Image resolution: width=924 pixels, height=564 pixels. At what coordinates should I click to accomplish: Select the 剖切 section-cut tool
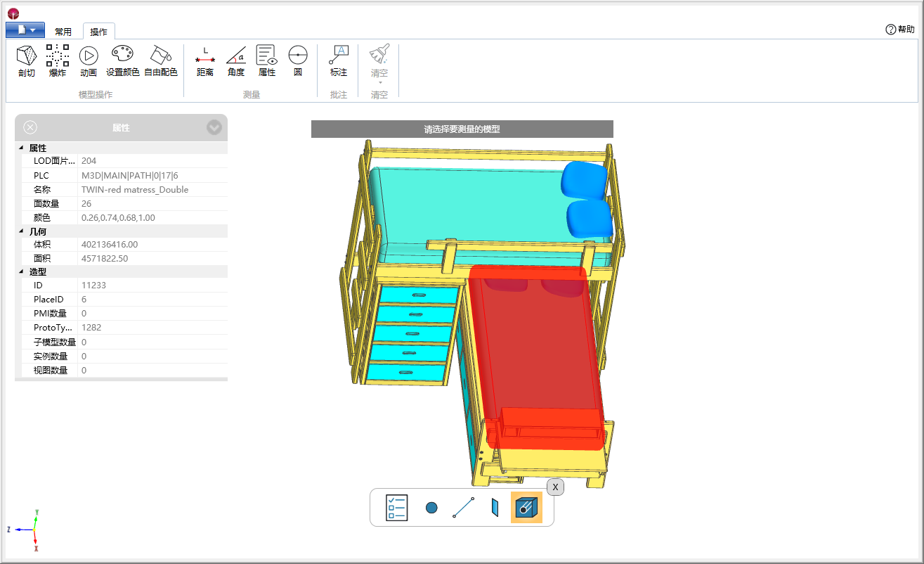[x=27, y=61]
